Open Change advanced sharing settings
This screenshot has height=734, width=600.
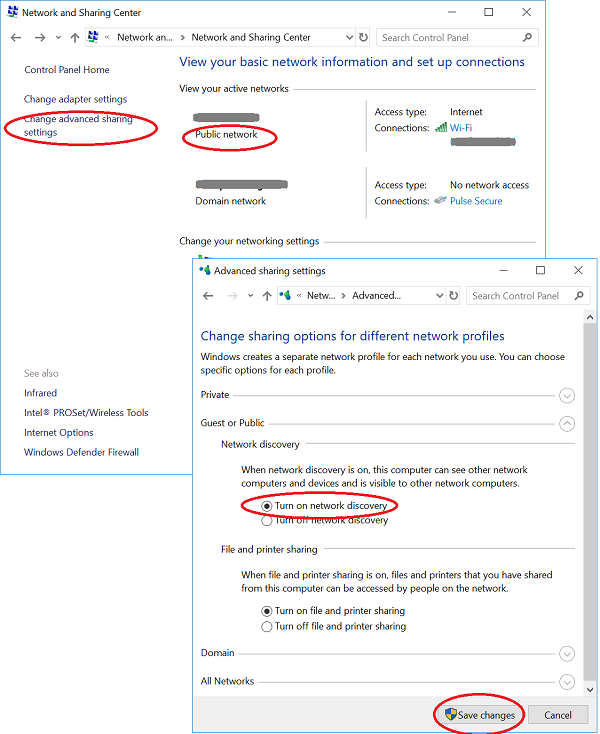(x=78, y=125)
